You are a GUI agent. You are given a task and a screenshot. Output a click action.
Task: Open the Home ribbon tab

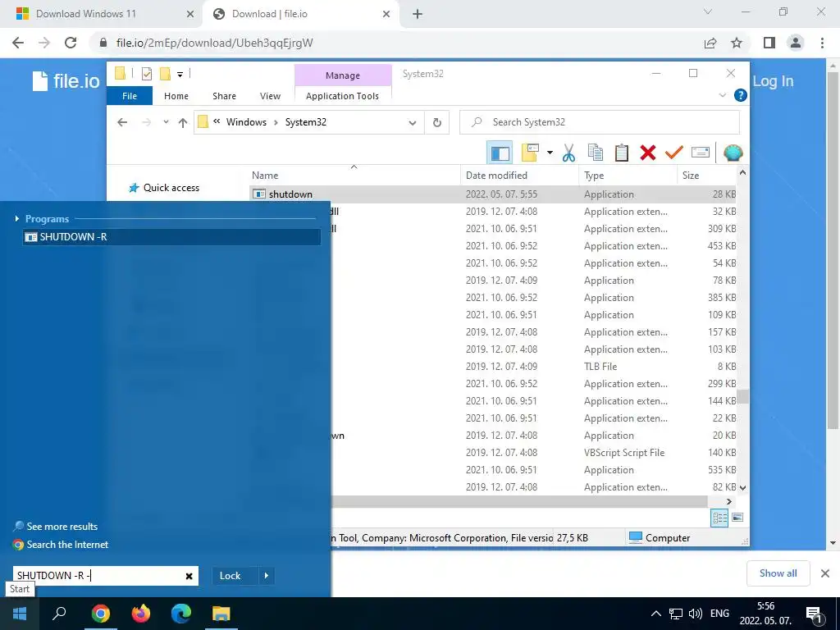point(176,96)
